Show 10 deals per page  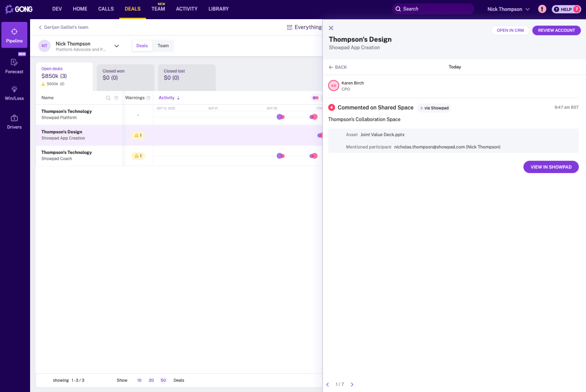click(x=139, y=380)
